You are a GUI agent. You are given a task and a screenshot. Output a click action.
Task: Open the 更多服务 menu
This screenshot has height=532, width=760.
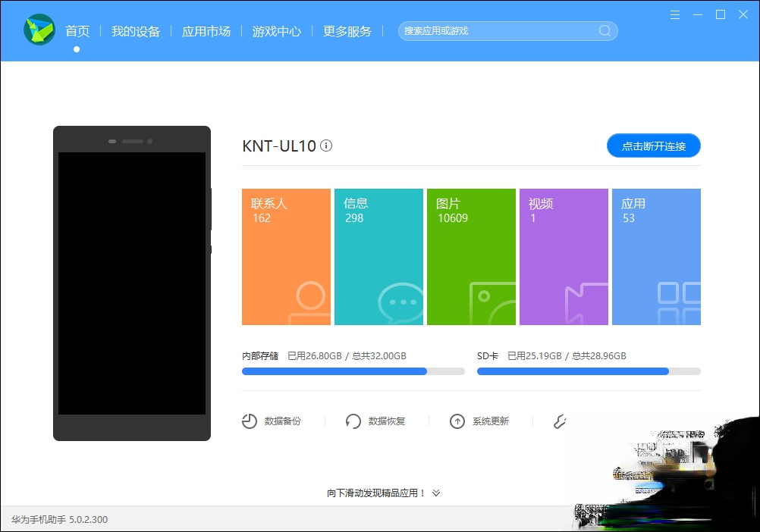tap(347, 31)
